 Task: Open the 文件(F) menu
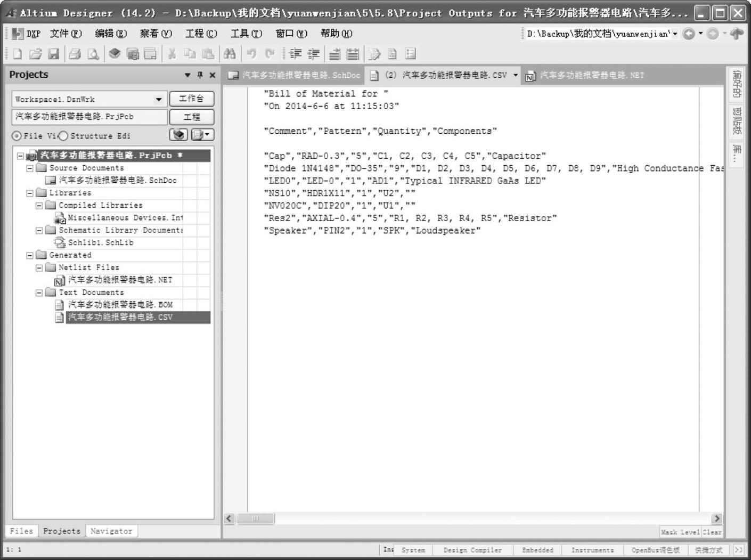point(66,34)
